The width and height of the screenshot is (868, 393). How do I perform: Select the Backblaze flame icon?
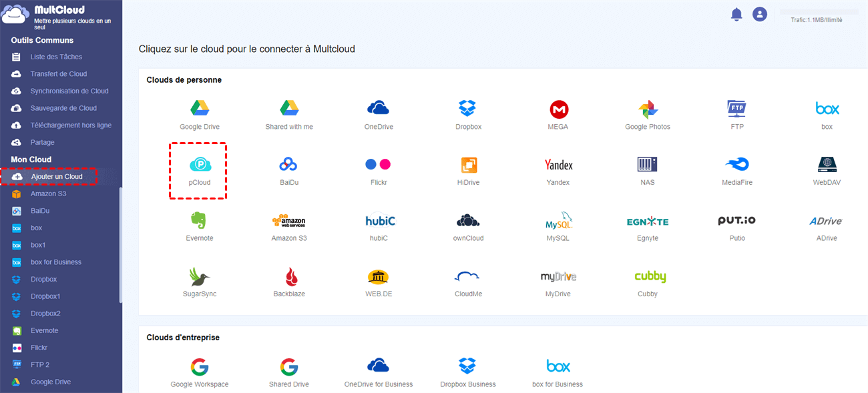(x=289, y=276)
